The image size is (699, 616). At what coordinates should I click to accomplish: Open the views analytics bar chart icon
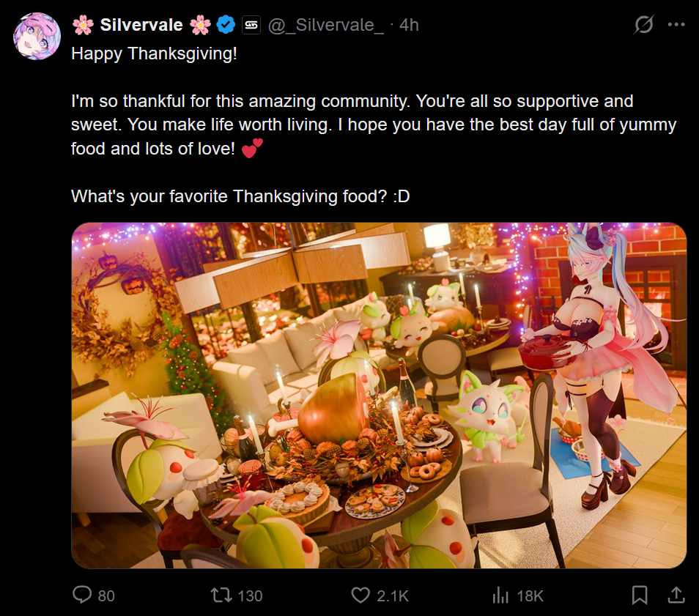pyautogui.click(x=501, y=595)
